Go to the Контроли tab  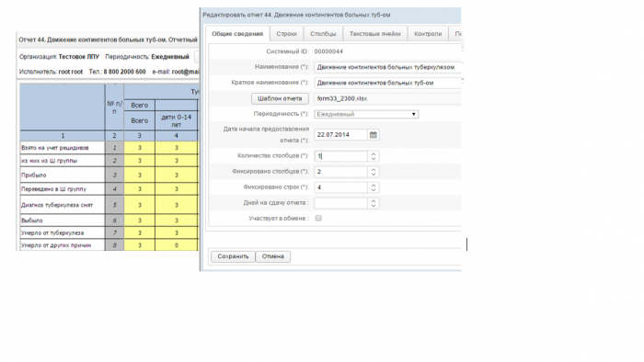coord(428,34)
